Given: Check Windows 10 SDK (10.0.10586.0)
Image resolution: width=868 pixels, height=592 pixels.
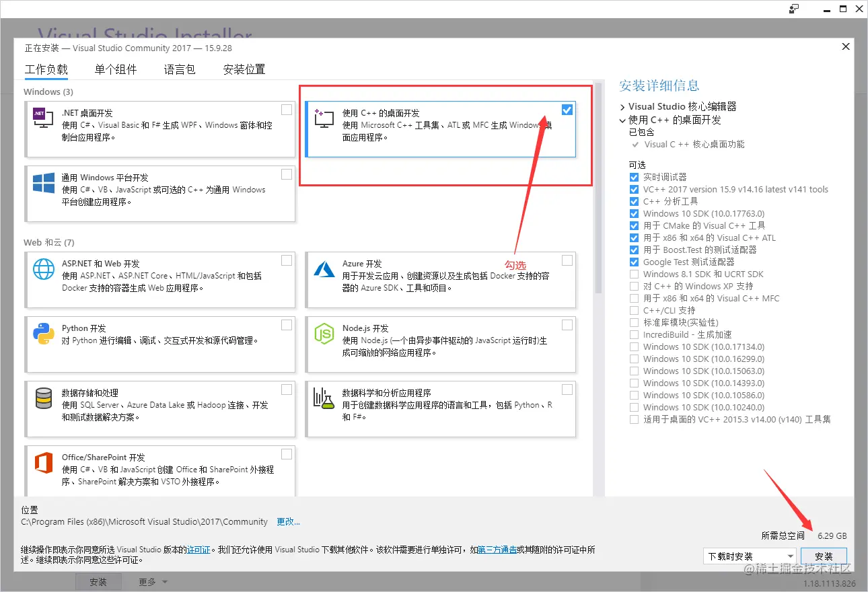Looking at the screenshot, I should (x=634, y=395).
